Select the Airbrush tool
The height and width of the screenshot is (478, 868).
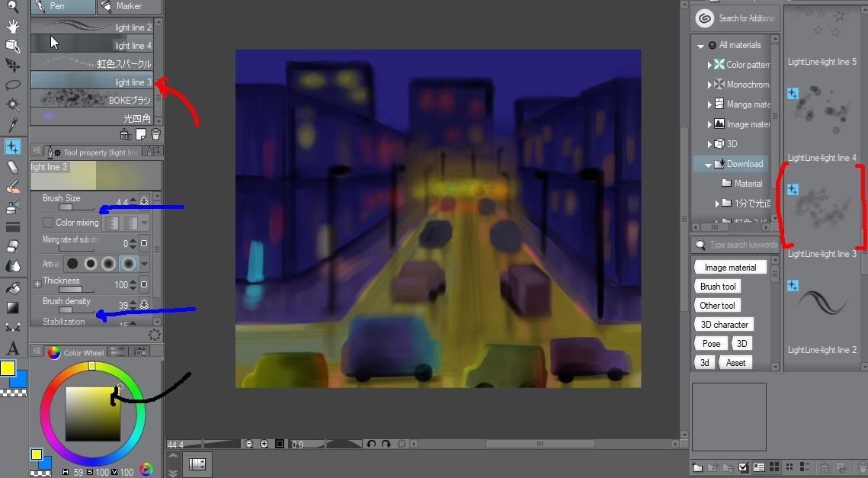coord(12,207)
